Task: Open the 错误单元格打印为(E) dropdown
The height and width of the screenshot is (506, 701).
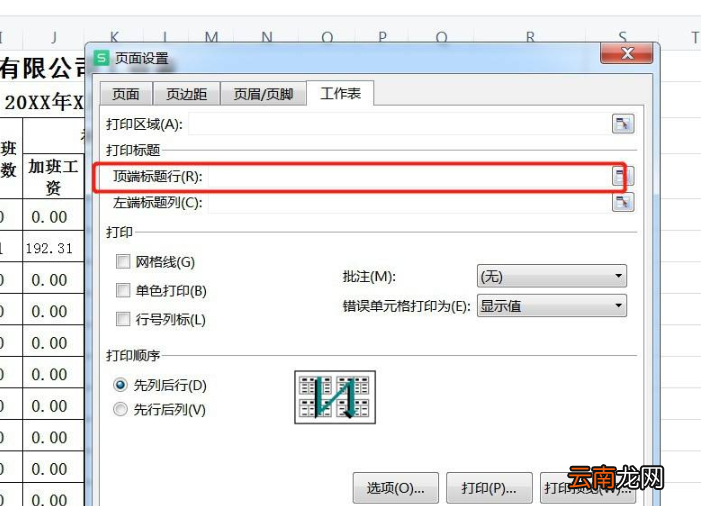Action: (552, 306)
